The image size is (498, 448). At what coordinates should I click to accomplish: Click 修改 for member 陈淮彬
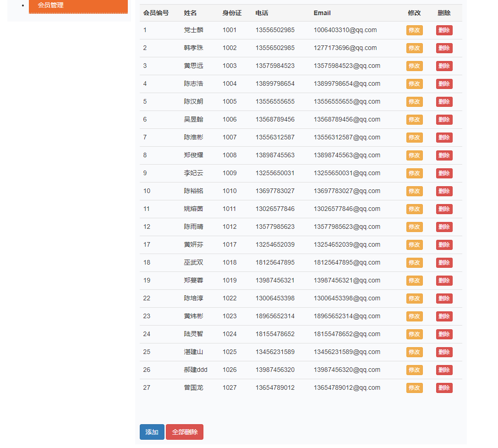click(414, 137)
